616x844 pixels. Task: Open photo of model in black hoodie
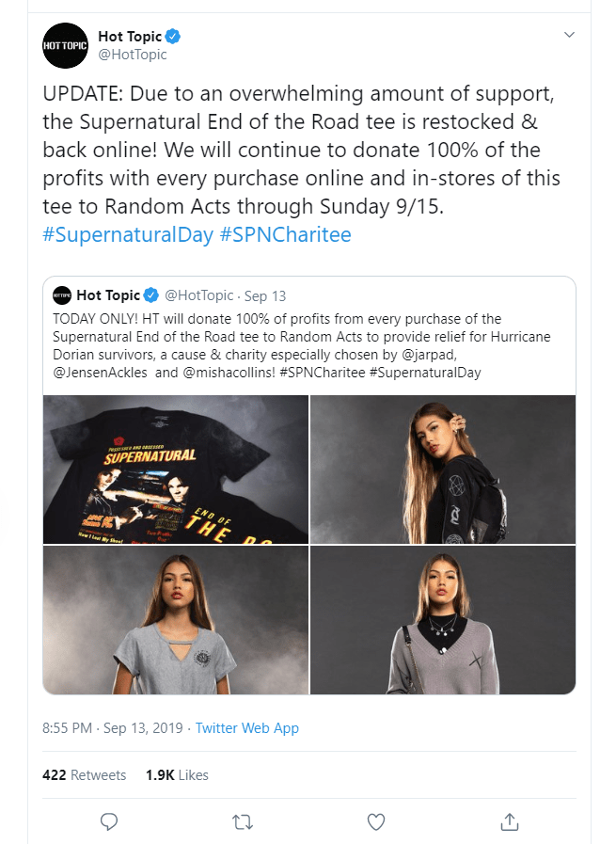point(443,469)
